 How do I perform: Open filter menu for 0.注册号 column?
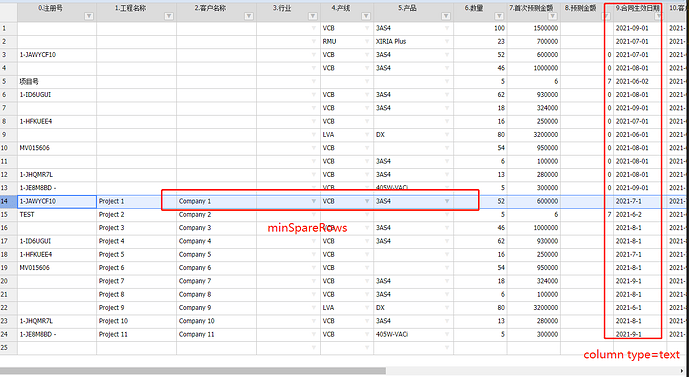[89, 16]
